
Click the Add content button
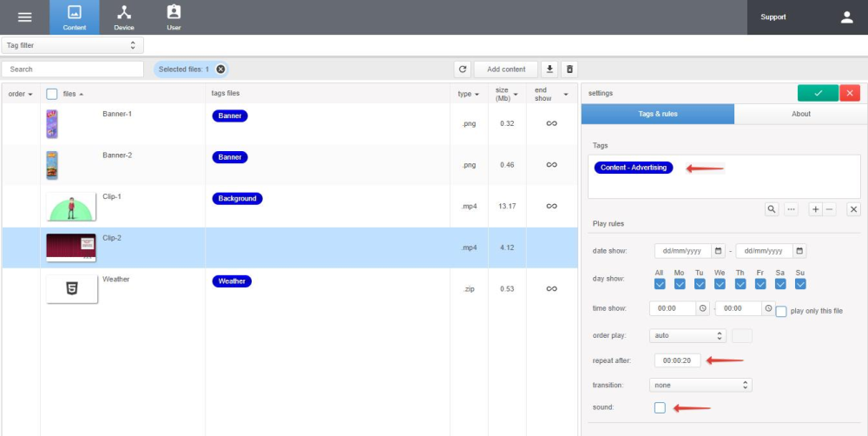coord(506,69)
